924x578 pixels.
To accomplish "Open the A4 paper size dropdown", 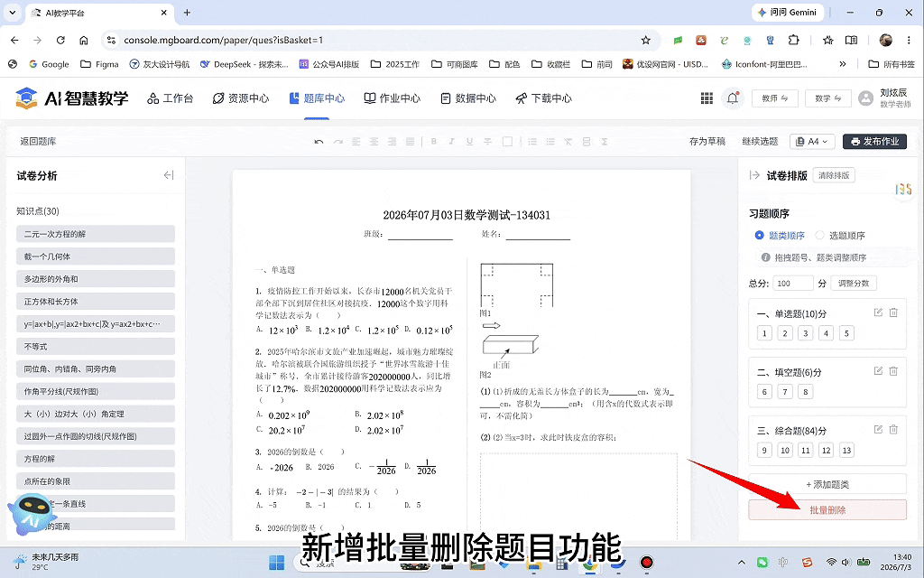I will pyautogui.click(x=812, y=142).
